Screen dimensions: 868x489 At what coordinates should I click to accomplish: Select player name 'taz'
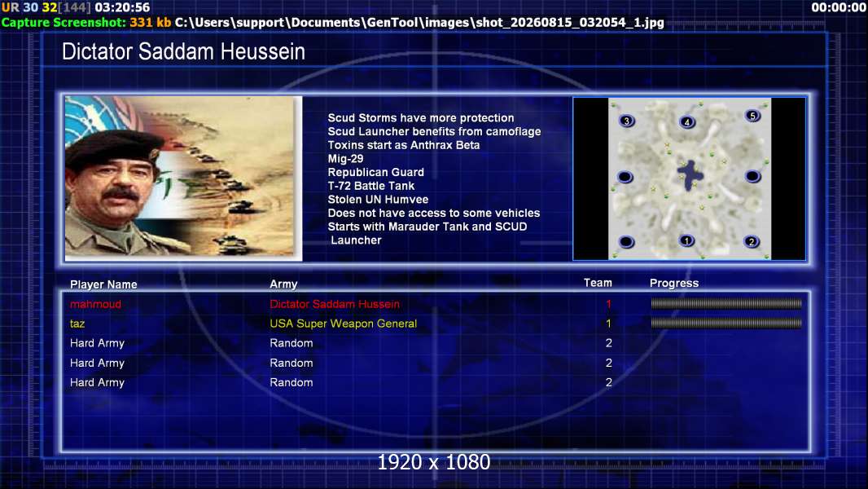[77, 324]
